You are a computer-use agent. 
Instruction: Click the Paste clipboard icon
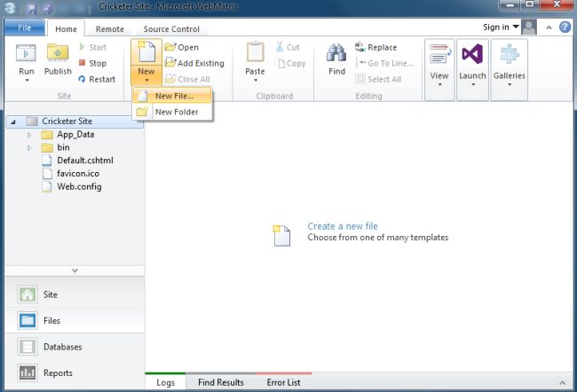[255, 52]
